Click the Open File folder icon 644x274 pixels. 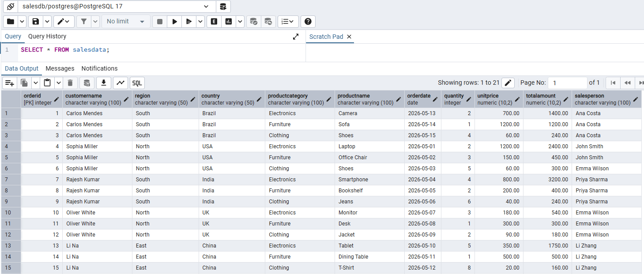pos(11,21)
